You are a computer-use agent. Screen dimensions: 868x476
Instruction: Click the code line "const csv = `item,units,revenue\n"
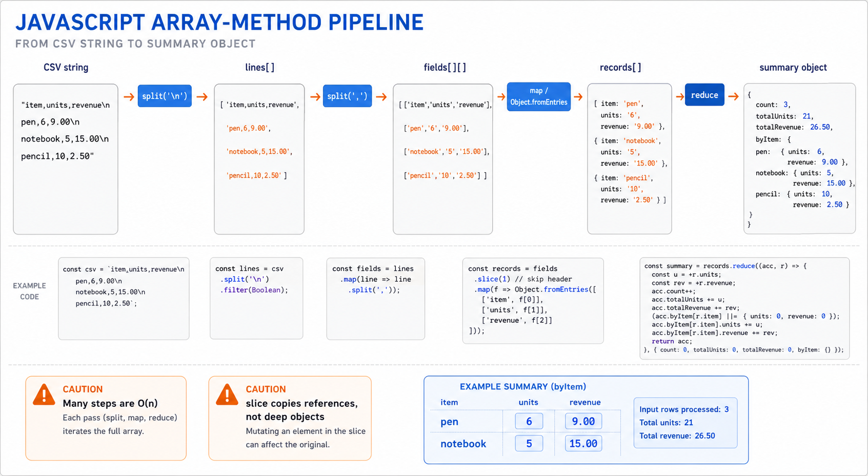[124, 269]
